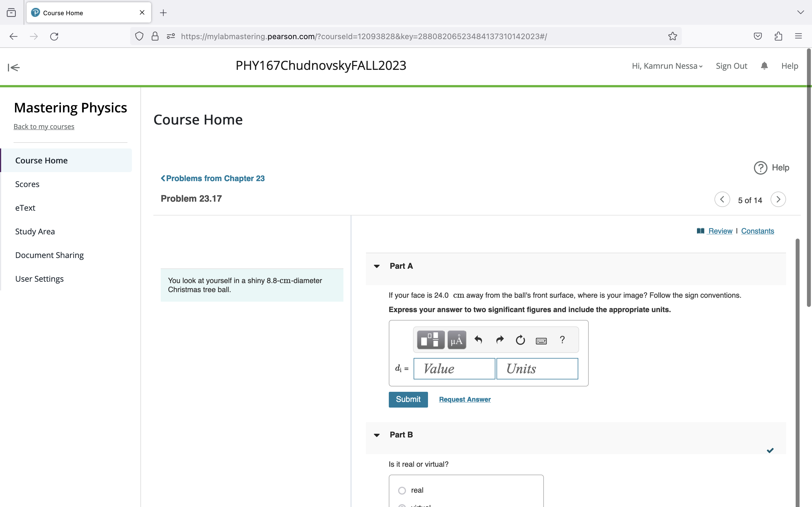
Task: Open the Hi, Kamrun Nessa user dropdown
Action: 667,66
